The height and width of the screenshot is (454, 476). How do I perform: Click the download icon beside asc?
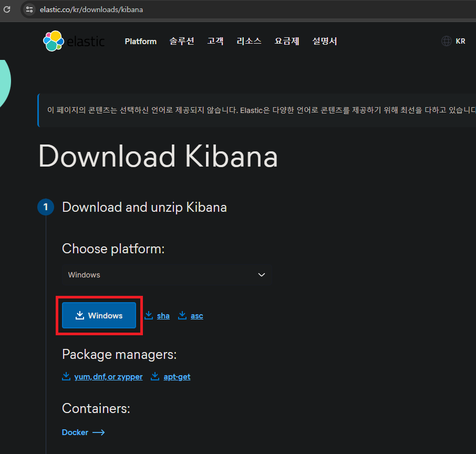pos(182,315)
